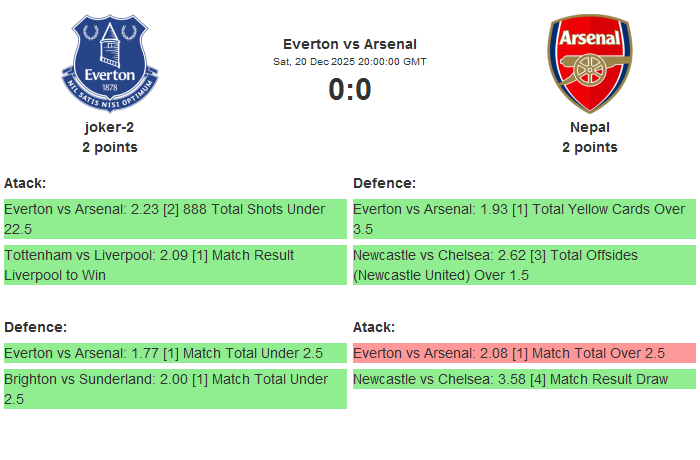
Task: Select the Newcastle vs Chelsea Match Result Draw bet
Action: point(524,379)
